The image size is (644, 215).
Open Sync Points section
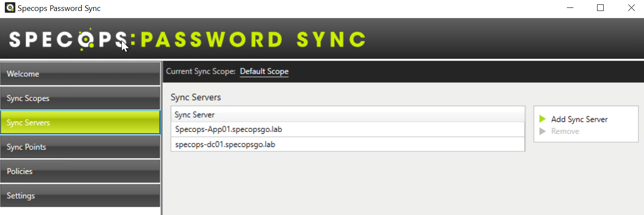click(80, 147)
